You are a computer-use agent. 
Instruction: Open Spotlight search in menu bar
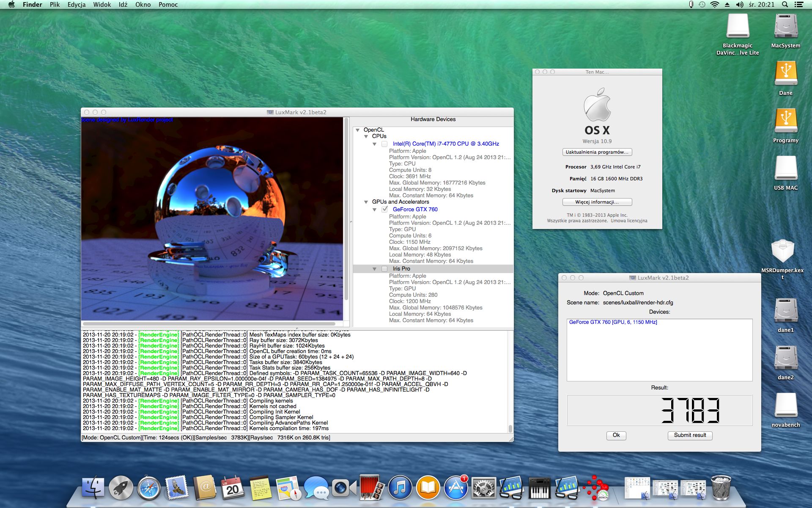pos(785,5)
